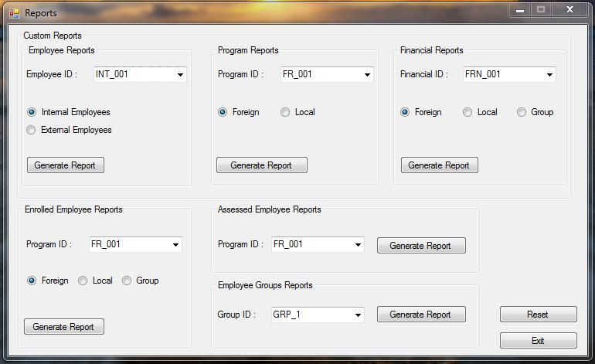The width and height of the screenshot is (595, 364).
Task: Generate the Employee Reports report
Action: [66, 165]
